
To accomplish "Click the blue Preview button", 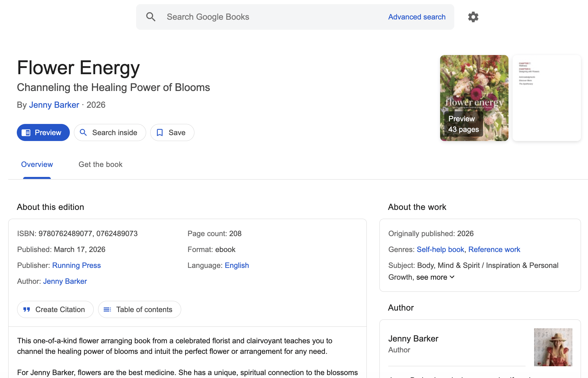I will tap(43, 132).
